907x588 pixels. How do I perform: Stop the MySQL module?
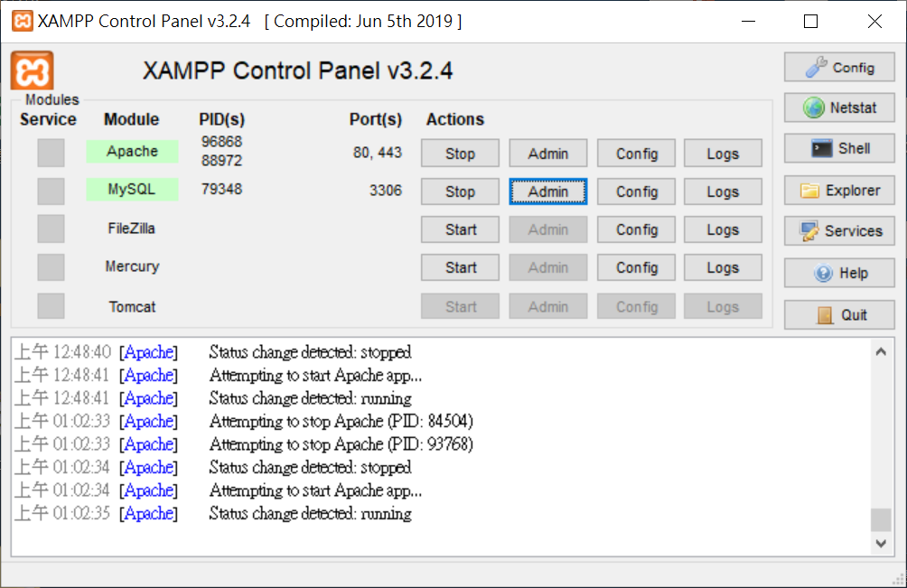(x=460, y=191)
